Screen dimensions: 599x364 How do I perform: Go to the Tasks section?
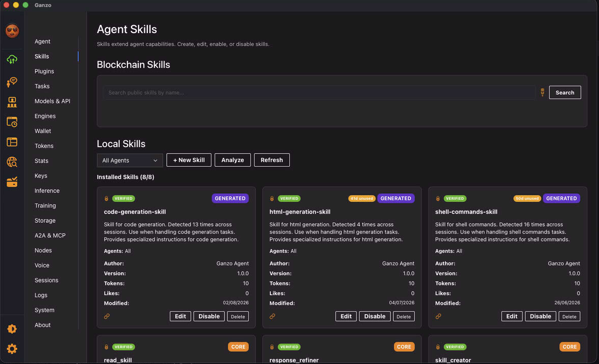pyautogui.click(x=42, y=86)
